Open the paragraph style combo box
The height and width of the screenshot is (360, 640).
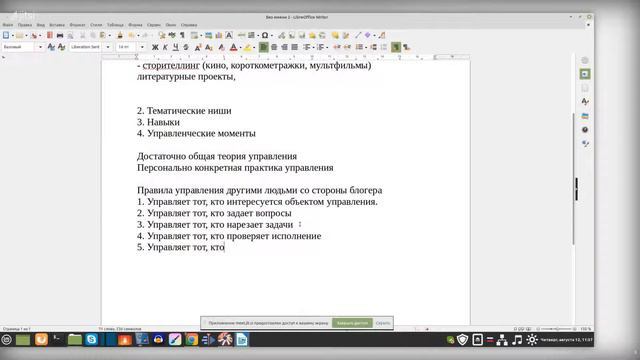pyautogui.click(x=22, y=47)
